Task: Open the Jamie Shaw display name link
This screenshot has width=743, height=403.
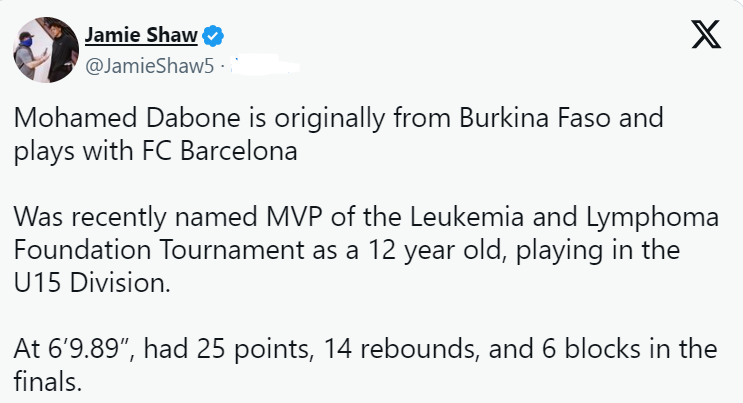Action: click(x=140, y=37)
